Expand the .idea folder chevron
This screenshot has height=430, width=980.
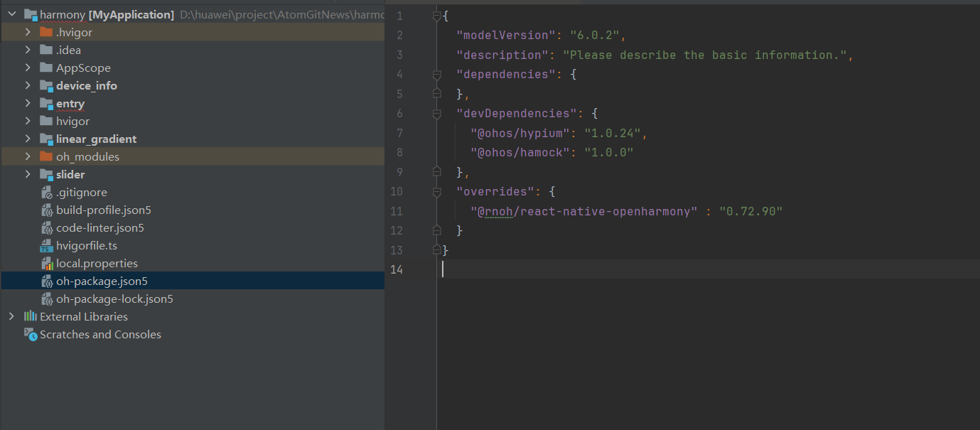[x=28, y=50]
